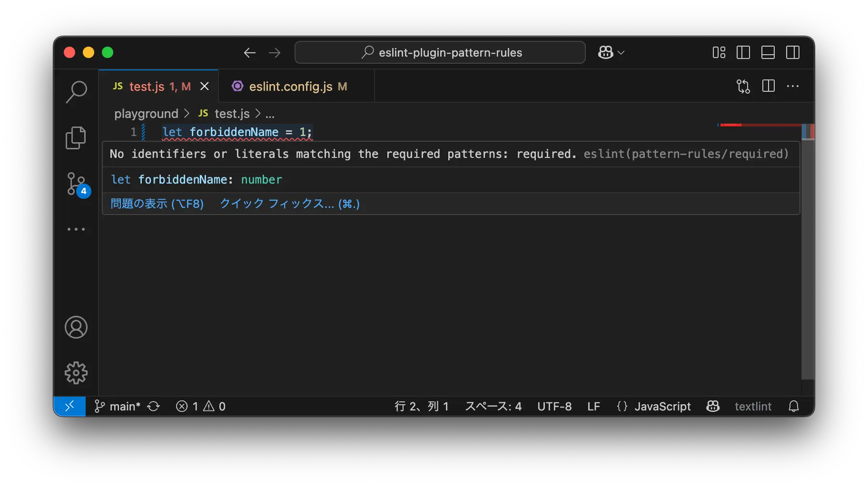Screen dimensions: 868x487
Task: Click the editor vertical scrollbar
Action: (x=808, y=252)
